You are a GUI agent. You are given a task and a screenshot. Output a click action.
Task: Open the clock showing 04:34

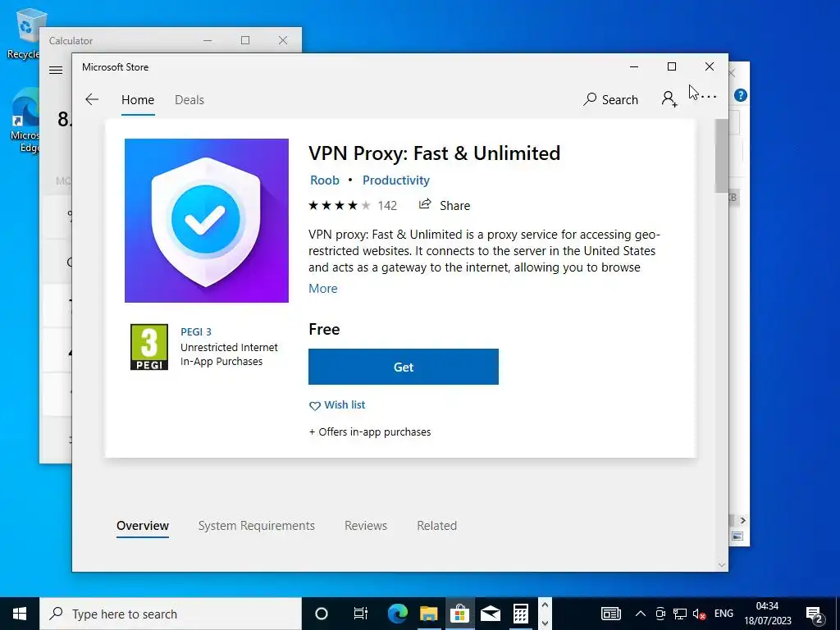767,614
